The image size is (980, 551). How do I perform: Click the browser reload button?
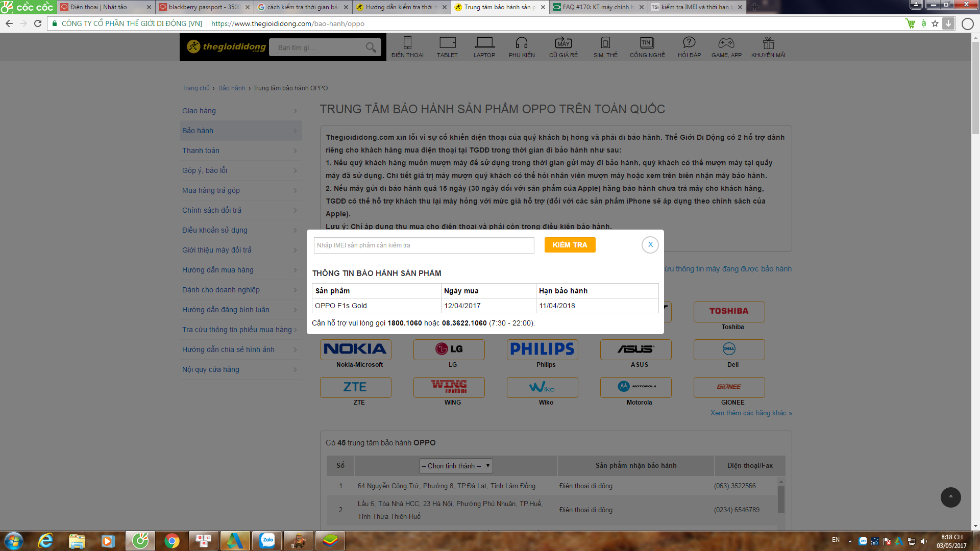coord(38,23)
